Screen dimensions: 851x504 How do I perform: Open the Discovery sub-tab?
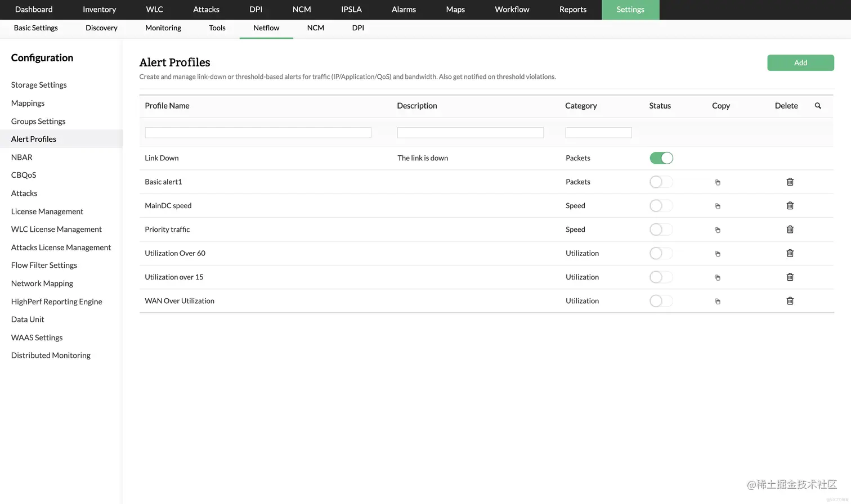101,28
